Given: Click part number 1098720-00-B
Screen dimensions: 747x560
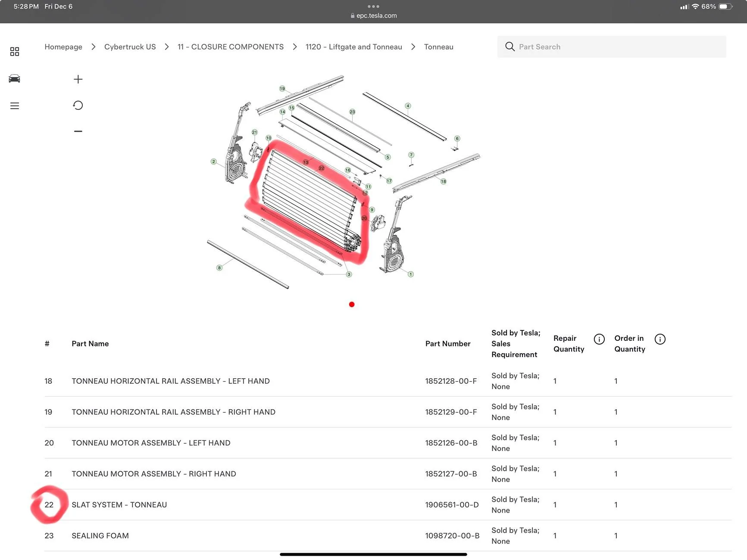Looking at the screenshot, I should point(452,536).
